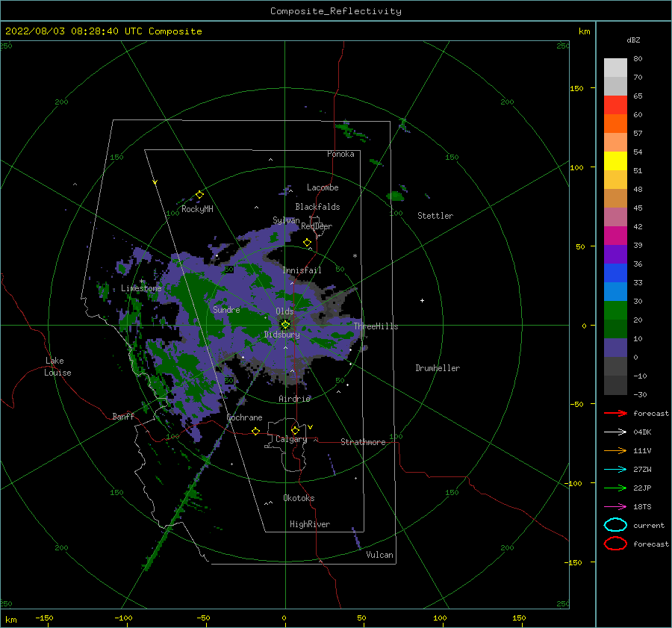
Task: Click the dBZ legend value 57
Action: pyautogui.click(x=638, y=134)
